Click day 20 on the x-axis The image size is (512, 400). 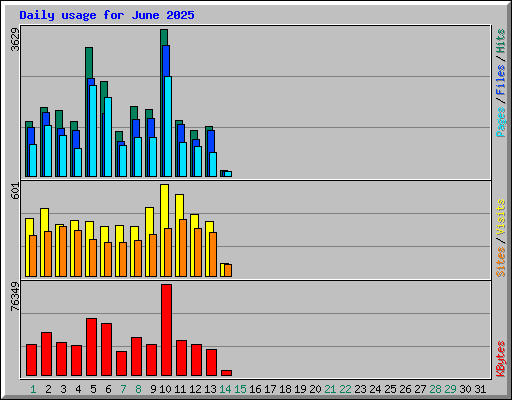pyautogui.click(x=315, y=389)
